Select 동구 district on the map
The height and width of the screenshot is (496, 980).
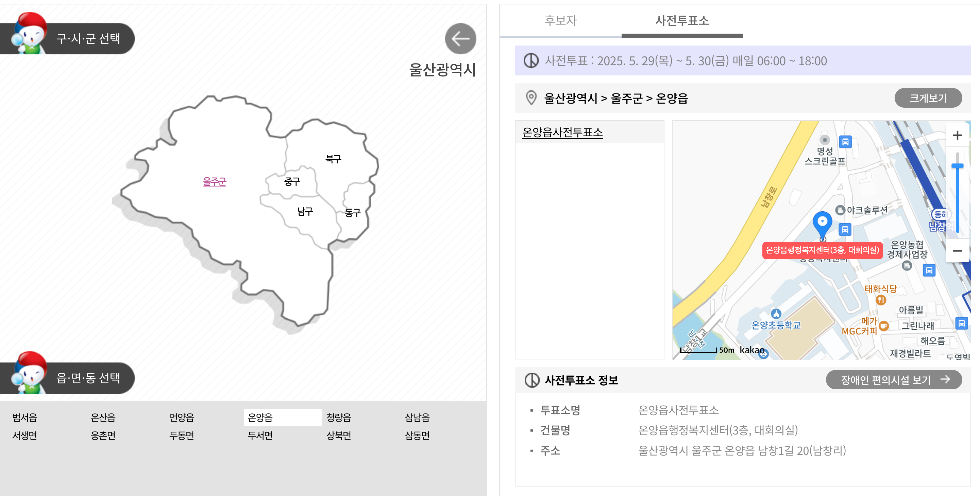(353, 213)
